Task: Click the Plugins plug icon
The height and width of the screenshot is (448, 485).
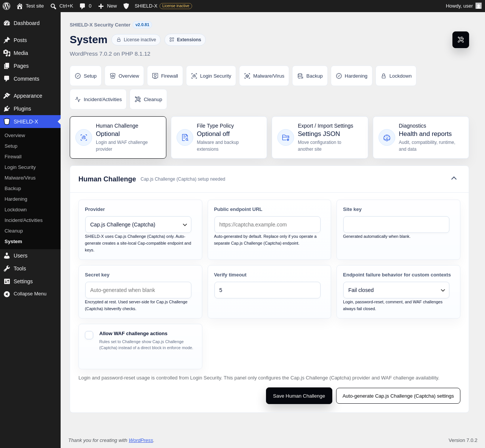Action: (x=7, y=109)
